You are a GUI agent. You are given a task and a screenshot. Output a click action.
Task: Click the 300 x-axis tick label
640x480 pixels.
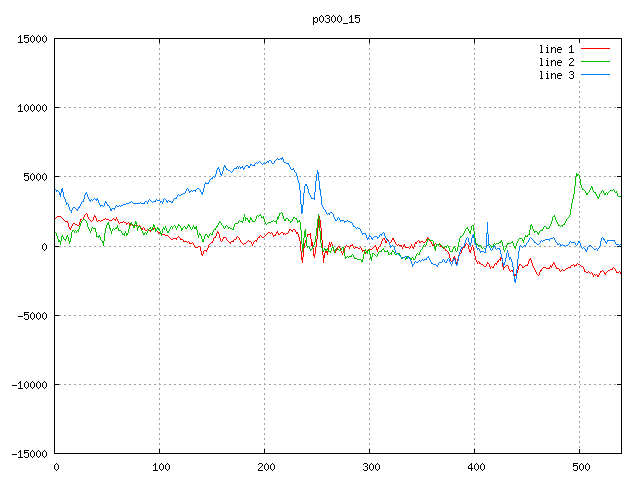[x=369, y=466]
